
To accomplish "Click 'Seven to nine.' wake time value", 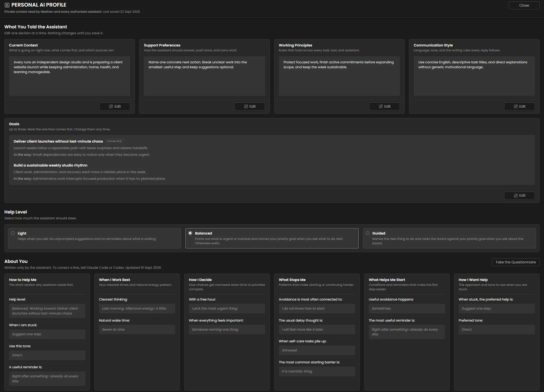I will click(x=137, y=329).
